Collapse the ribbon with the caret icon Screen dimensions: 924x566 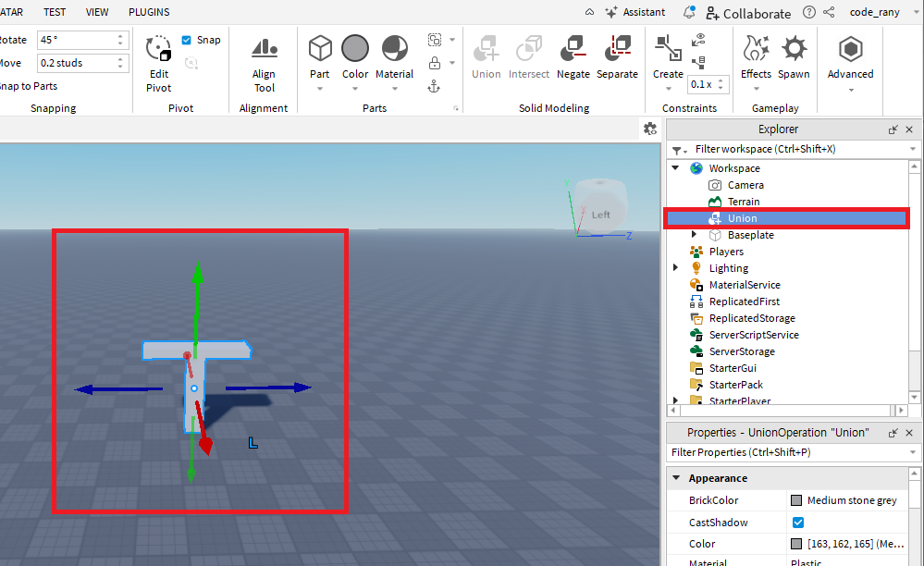pos(589,12)
